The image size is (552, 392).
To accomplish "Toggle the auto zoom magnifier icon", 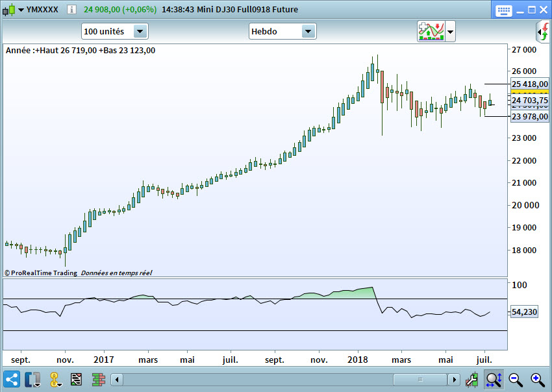I will pos(494,379).
